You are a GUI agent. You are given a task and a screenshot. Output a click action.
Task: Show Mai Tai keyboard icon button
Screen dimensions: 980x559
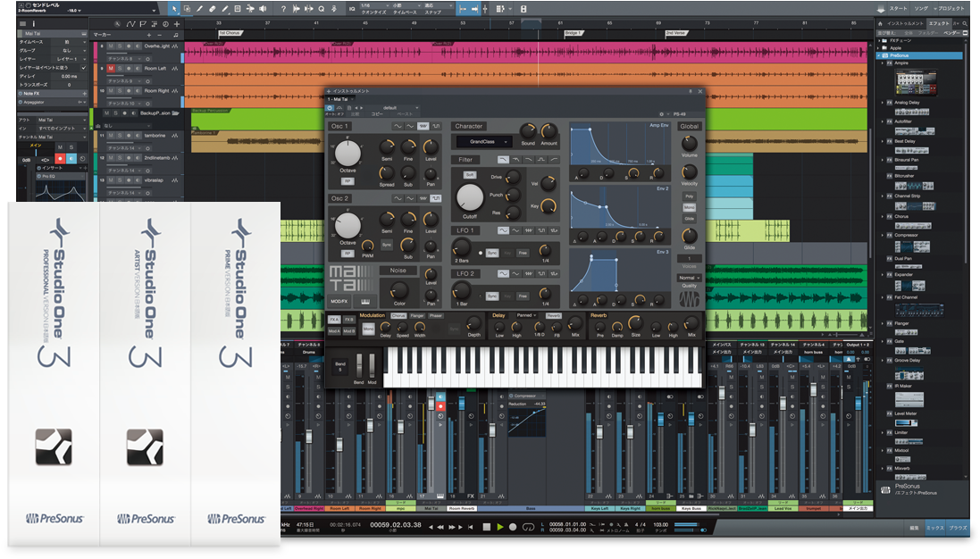365,302
